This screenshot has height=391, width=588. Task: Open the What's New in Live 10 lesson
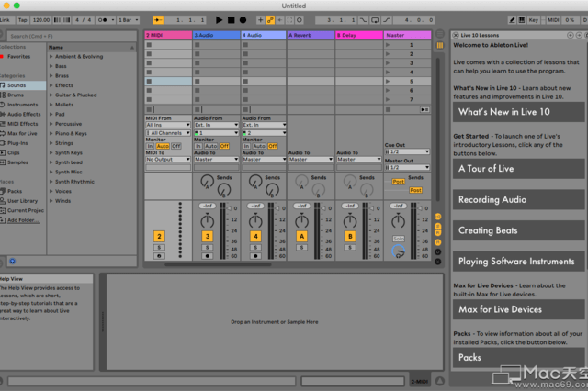[x=518, y=112]
